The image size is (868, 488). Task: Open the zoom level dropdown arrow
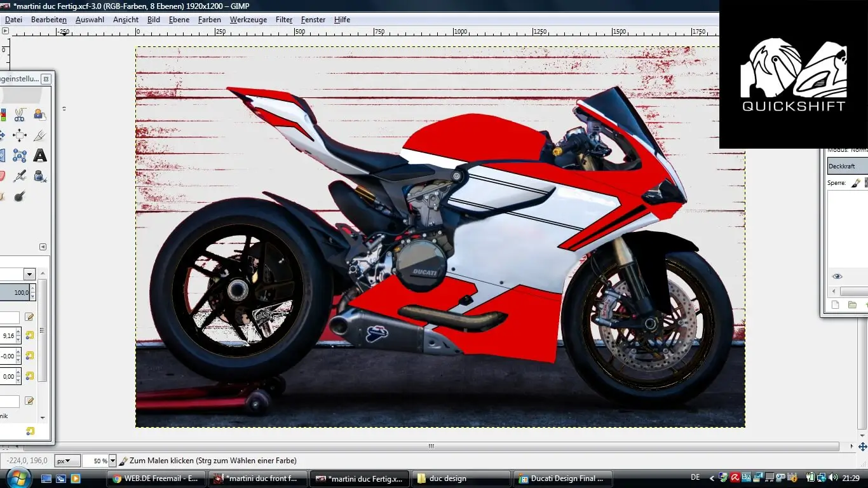112,461
